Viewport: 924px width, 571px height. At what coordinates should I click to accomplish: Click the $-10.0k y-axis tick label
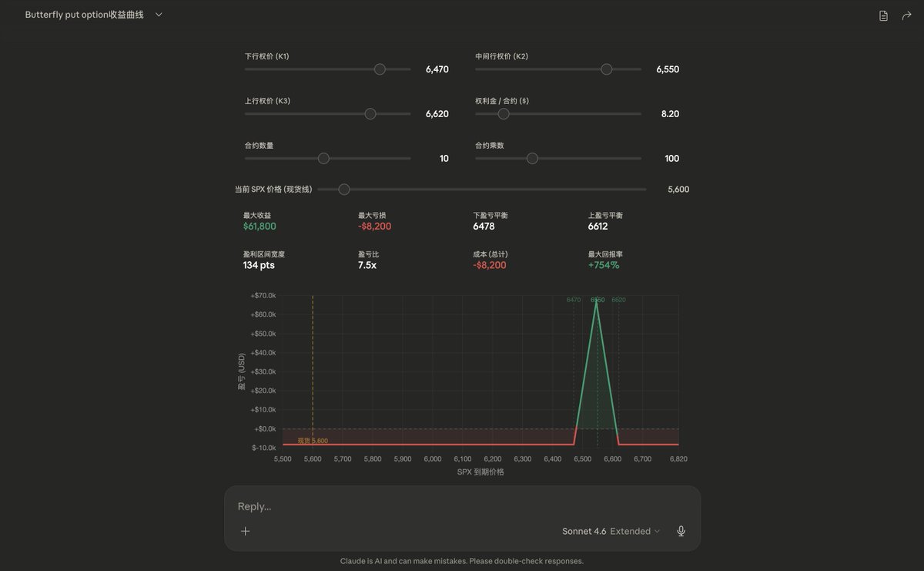coord(264,448)
